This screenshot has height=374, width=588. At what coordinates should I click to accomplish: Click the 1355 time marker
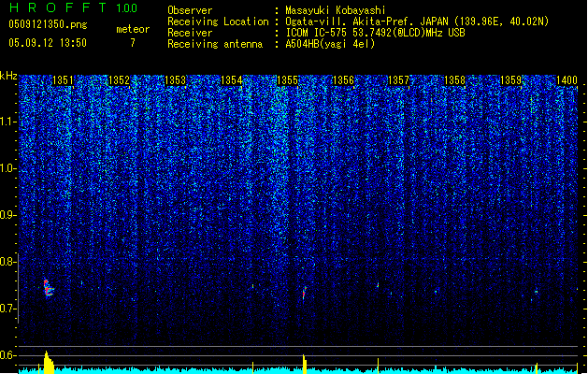[x=287, y=80]
